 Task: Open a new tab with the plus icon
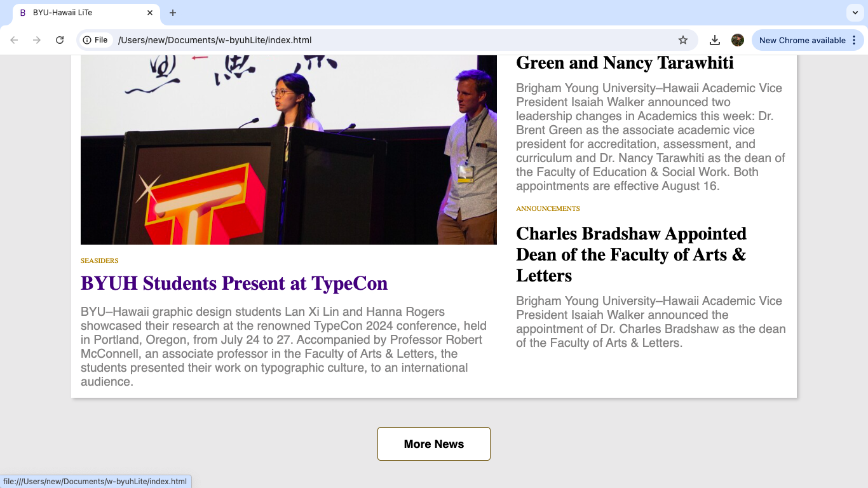[173, 13]
